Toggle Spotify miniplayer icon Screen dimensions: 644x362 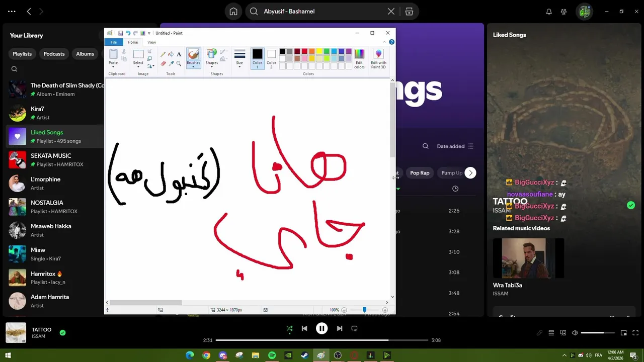coord(624,333)
